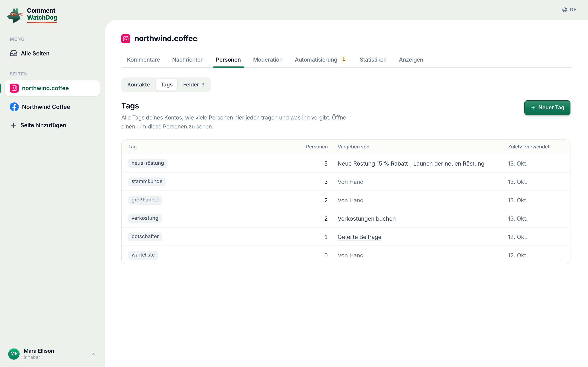Screen dimensions: 588x367
Task: Expand the Mara Ellison account menu chevron
Action: pyautogui.click(x=94, y=354)
